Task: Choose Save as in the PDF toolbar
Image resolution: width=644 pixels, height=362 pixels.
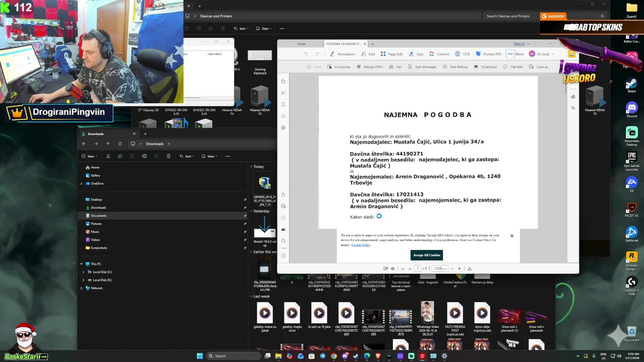Action: tap(538, 67)
